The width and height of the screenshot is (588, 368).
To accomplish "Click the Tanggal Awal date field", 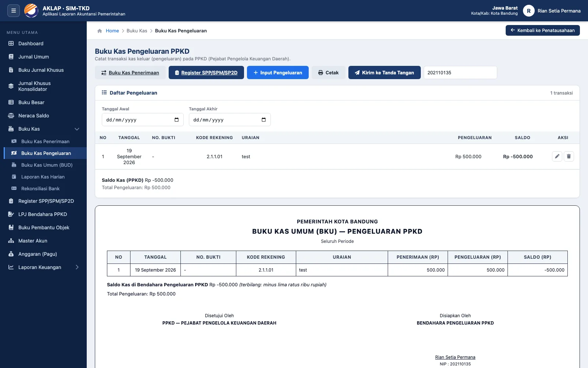I will 143,120.
